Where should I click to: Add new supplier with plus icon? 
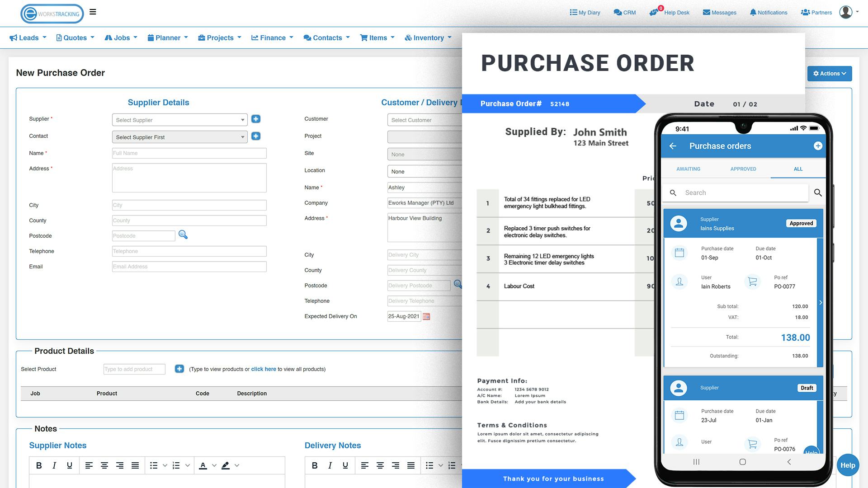256,119
